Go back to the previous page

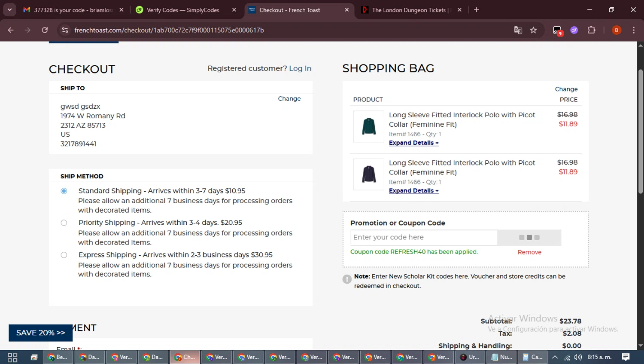coord(11,30)
